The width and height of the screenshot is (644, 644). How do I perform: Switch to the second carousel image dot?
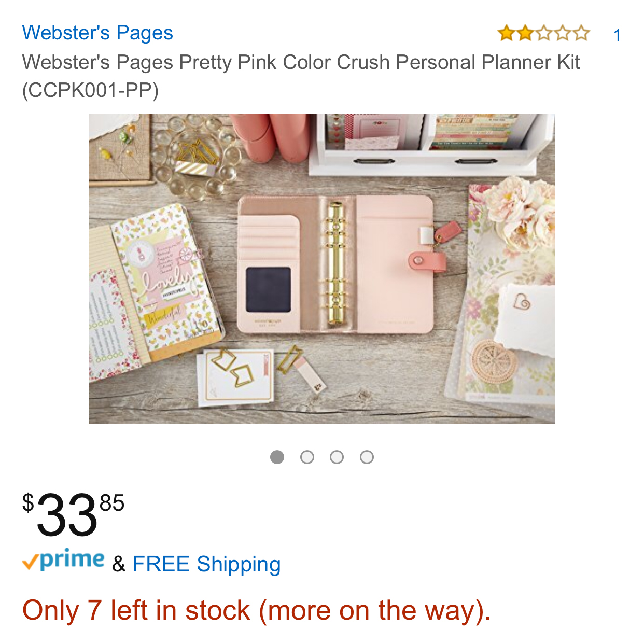tap(307, 457)
